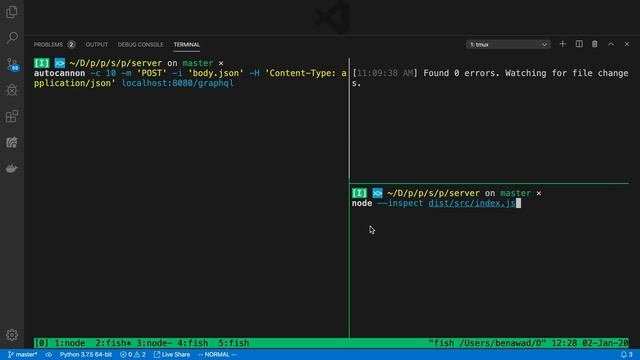The width and height of the screenshot is (640, 360).
Task: Open the Live Share sidebar icon
Action: tap(12, 142)
